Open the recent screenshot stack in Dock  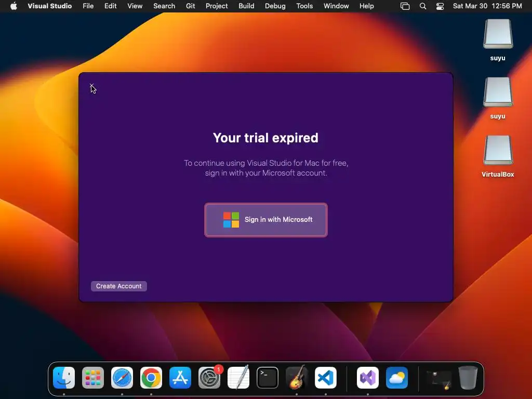coord(439,379)
